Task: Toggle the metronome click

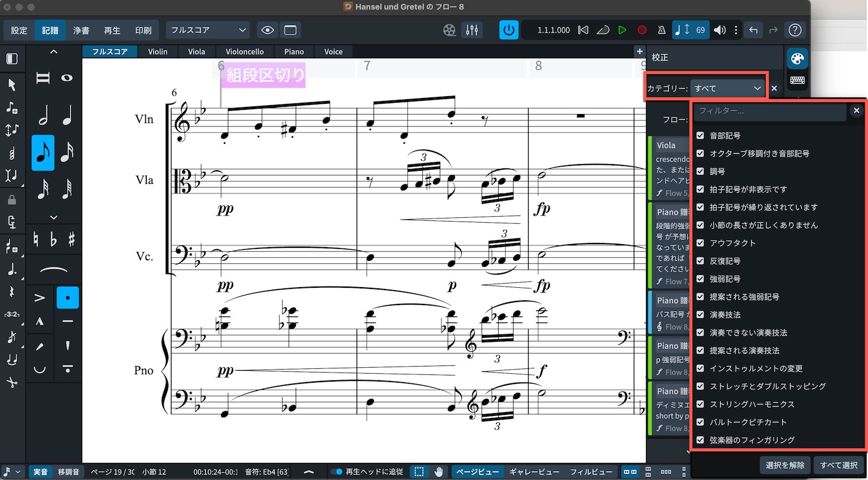Action: tap(661, 30)
